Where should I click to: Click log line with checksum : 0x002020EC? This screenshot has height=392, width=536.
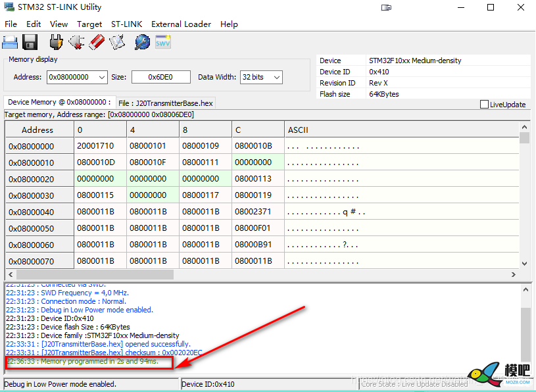(x=104, y=353)
